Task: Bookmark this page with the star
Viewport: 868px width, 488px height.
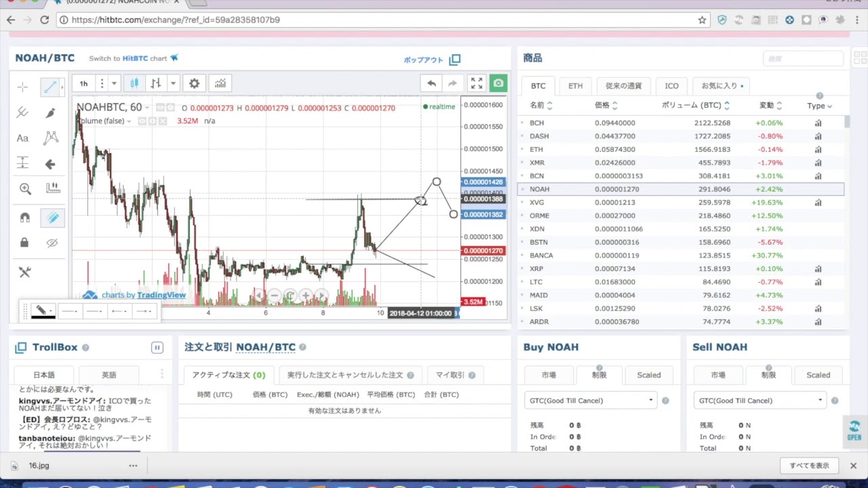Action: pyautogui.click(x=702, y=20)
